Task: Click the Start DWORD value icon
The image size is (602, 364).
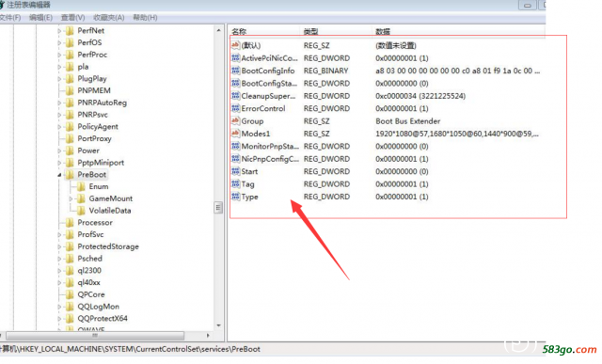Action: click(235, 171)
